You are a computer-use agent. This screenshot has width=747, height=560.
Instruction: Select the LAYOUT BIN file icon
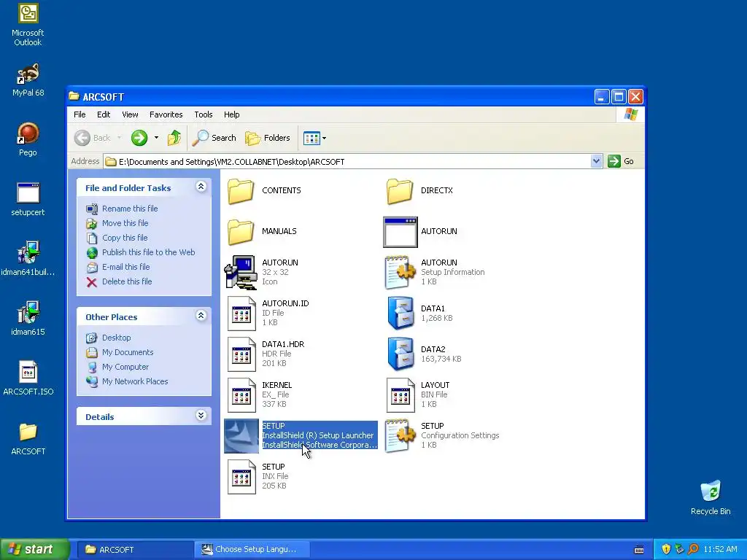[x=400, y=395]
